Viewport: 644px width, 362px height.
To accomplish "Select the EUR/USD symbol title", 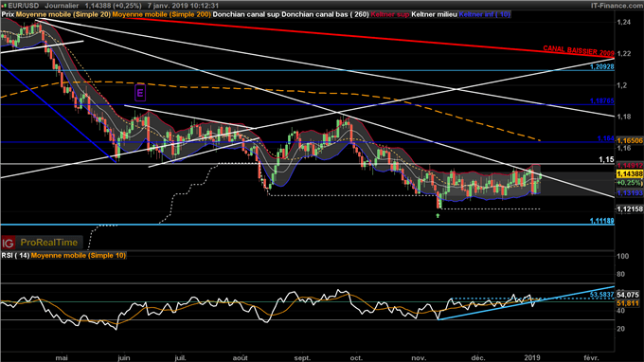I will click(23, 6).
